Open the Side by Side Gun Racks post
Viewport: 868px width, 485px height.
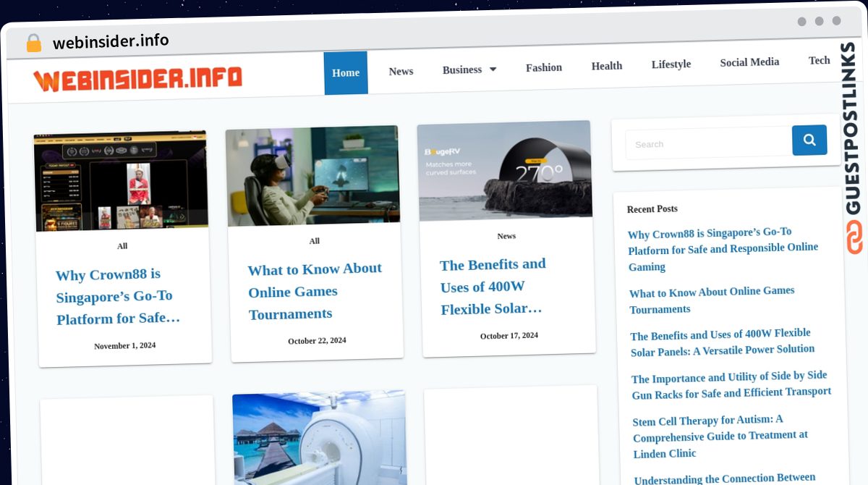click(x=731, y=385)
